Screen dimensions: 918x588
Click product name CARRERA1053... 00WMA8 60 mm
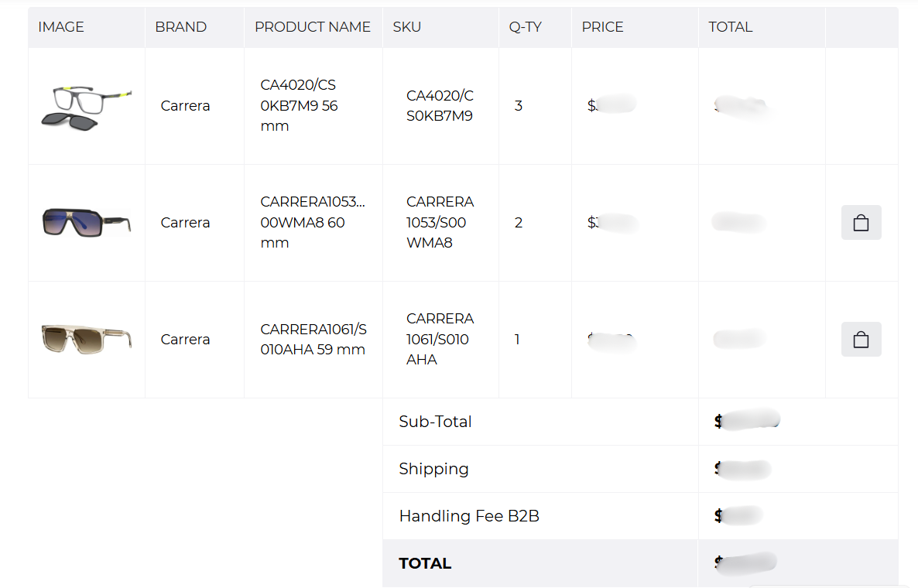click(x=313, y=222)
